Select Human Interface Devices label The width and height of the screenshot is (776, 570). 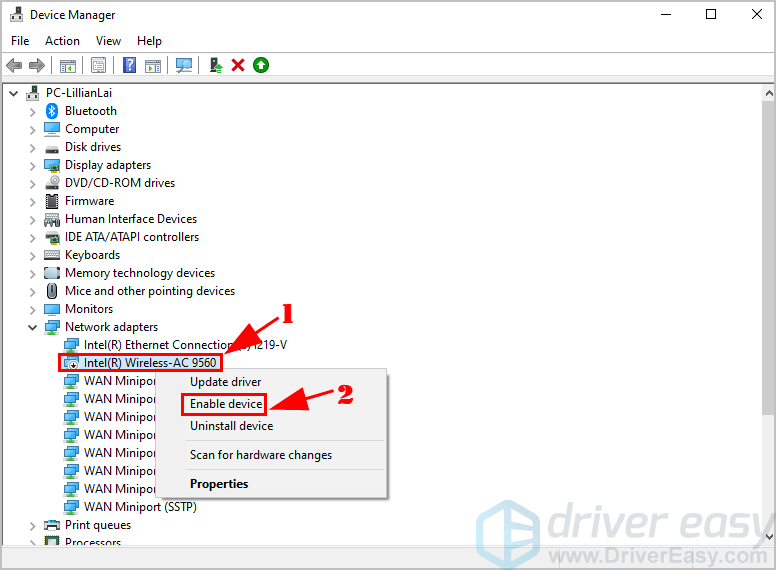(131, 219)
